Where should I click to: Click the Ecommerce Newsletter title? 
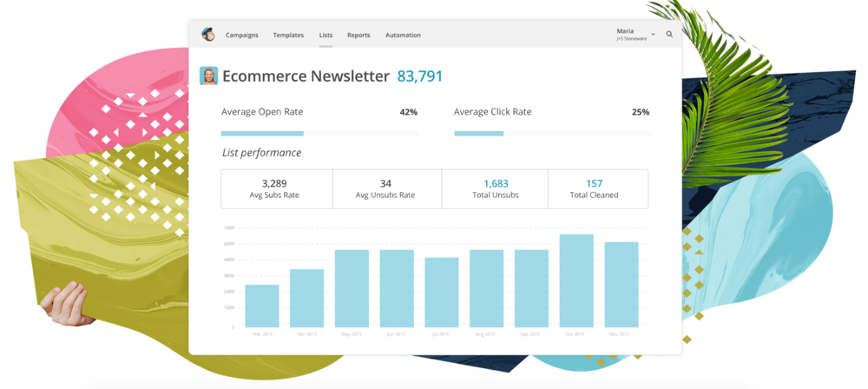pos(306,76)
